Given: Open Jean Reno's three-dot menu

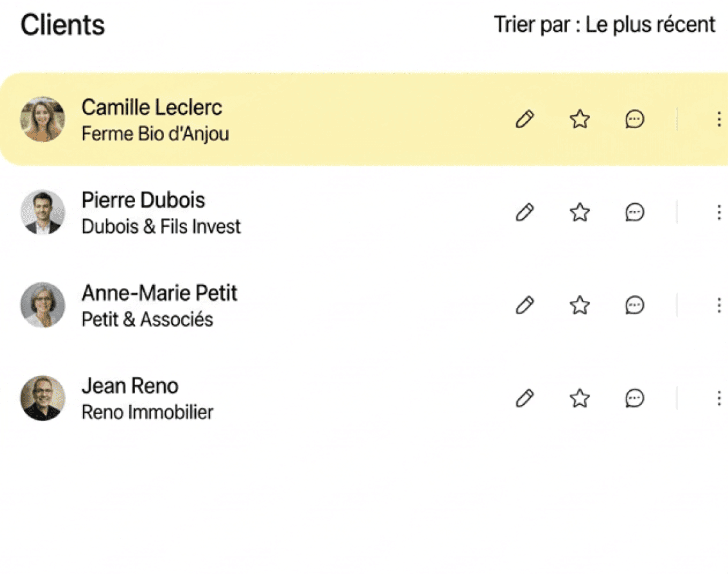Looking at the screenshot, I should tap(719, 398).
